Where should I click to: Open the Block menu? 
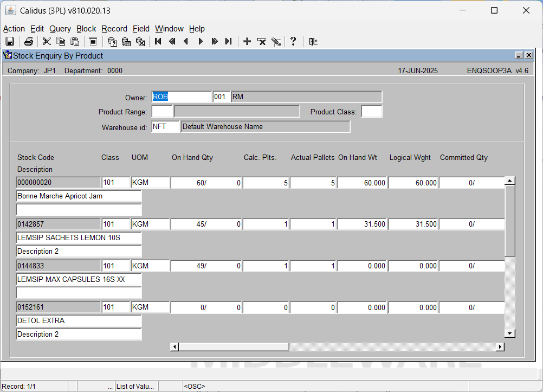click(86, 29)
